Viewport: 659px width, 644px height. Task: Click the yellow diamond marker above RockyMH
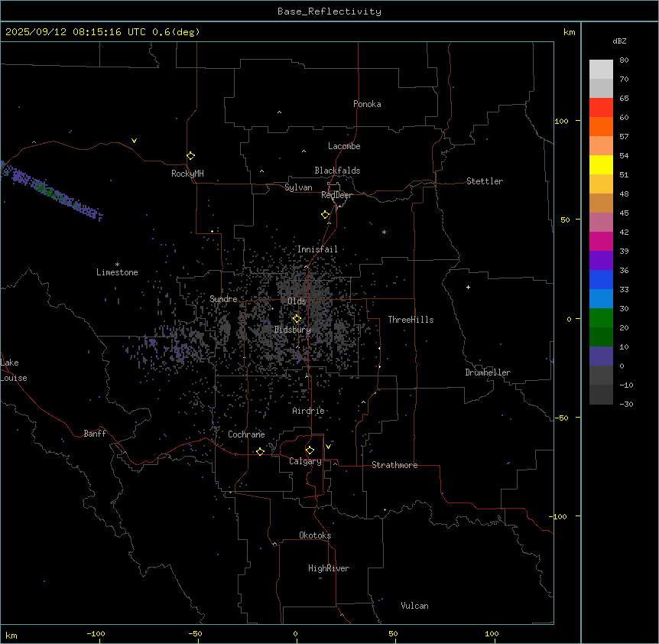[x=191, y=156]
